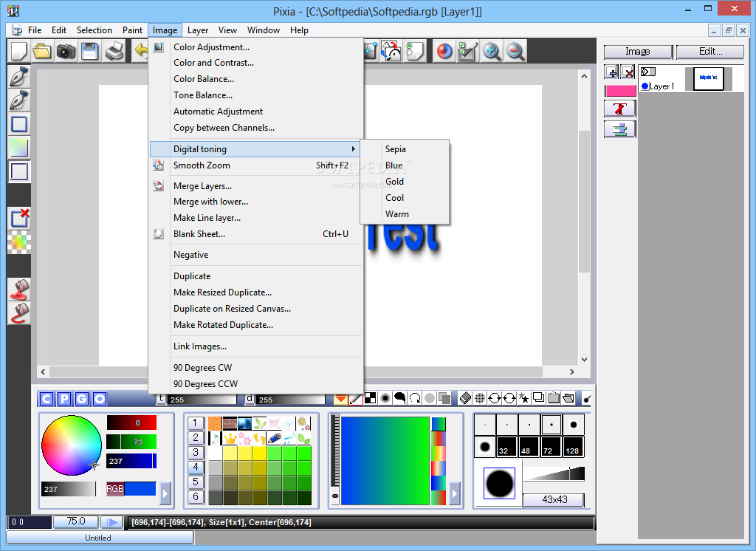Click the horizontal scrollbar right arrow
Image resolution: width=756 pixels, height=551 pixels.
[x=572, y=372]
